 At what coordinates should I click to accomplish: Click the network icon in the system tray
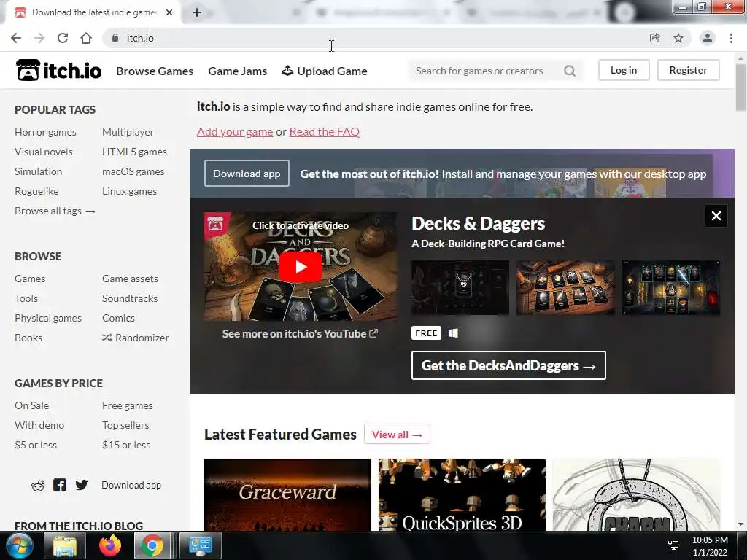[673, 545]
